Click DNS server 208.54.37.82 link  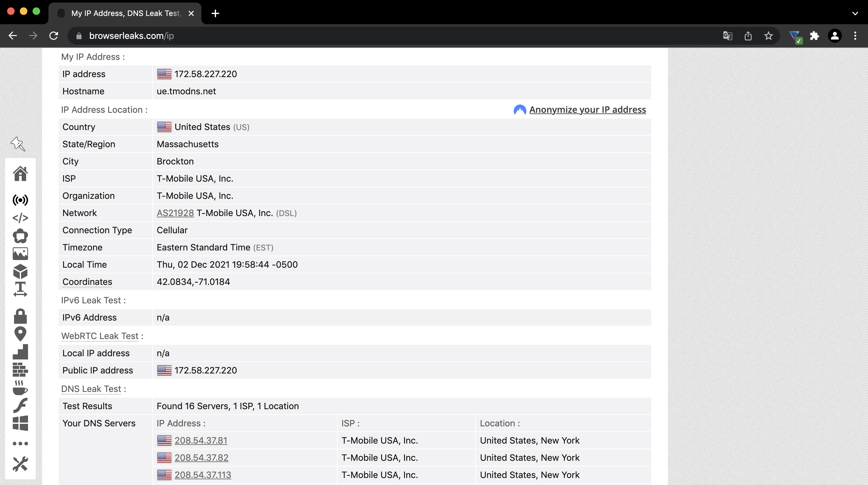pyautogui.click(x=201, y=458)
